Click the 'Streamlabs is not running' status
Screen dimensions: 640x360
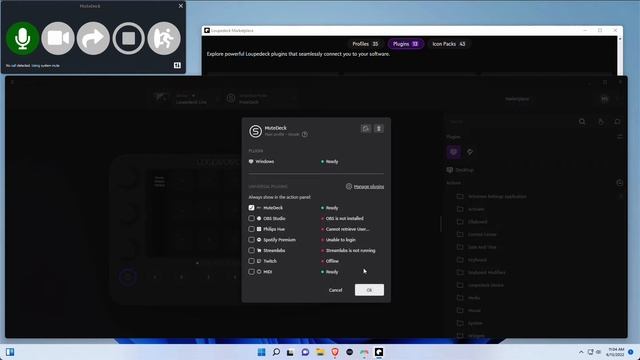click(350, 251)
